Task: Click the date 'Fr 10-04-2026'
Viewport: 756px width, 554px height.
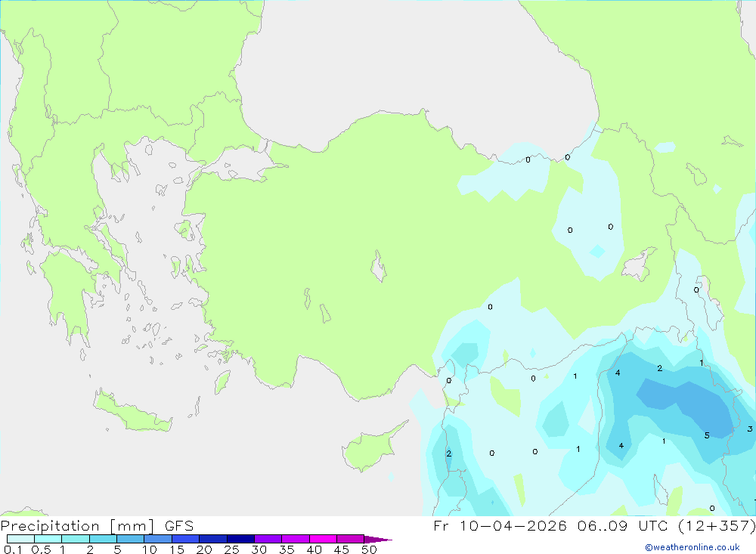Action: coord(500,525)
